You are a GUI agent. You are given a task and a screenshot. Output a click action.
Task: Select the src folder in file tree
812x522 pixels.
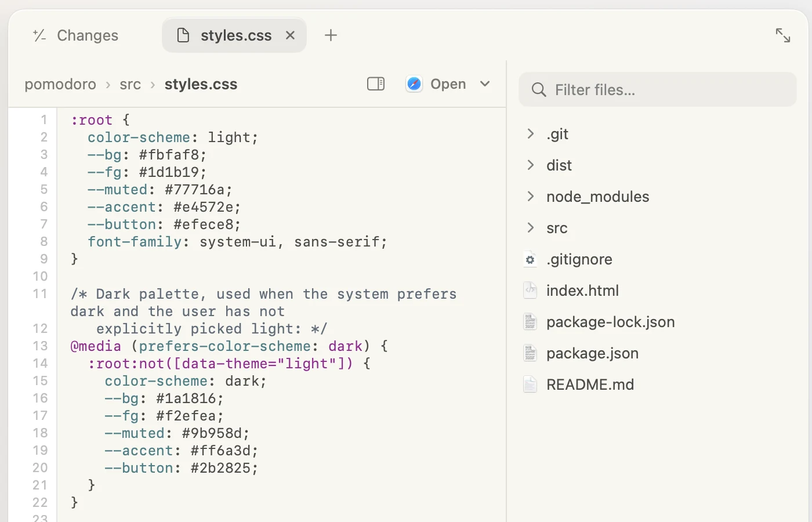point(658,228)
